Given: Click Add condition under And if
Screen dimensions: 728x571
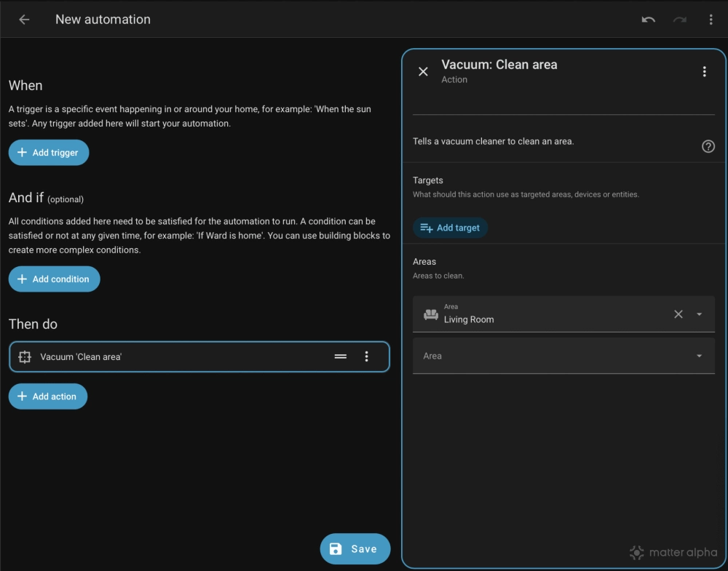Looking at the screenshot, I should 54,279.
